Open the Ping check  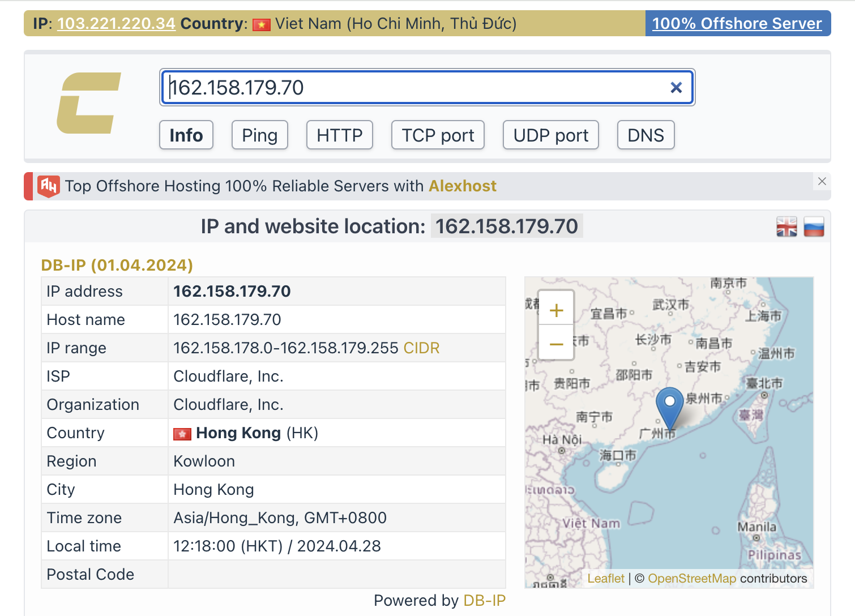[x=260, y=135]
